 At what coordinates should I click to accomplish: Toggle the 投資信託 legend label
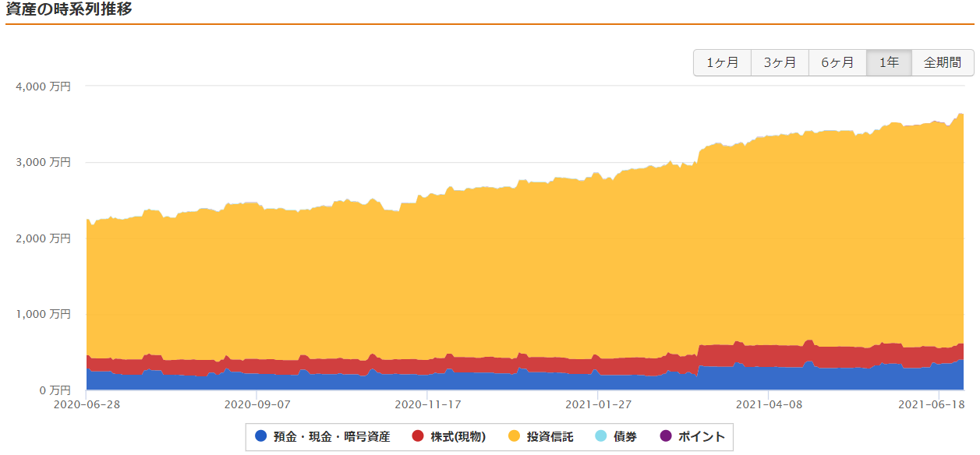550,436
